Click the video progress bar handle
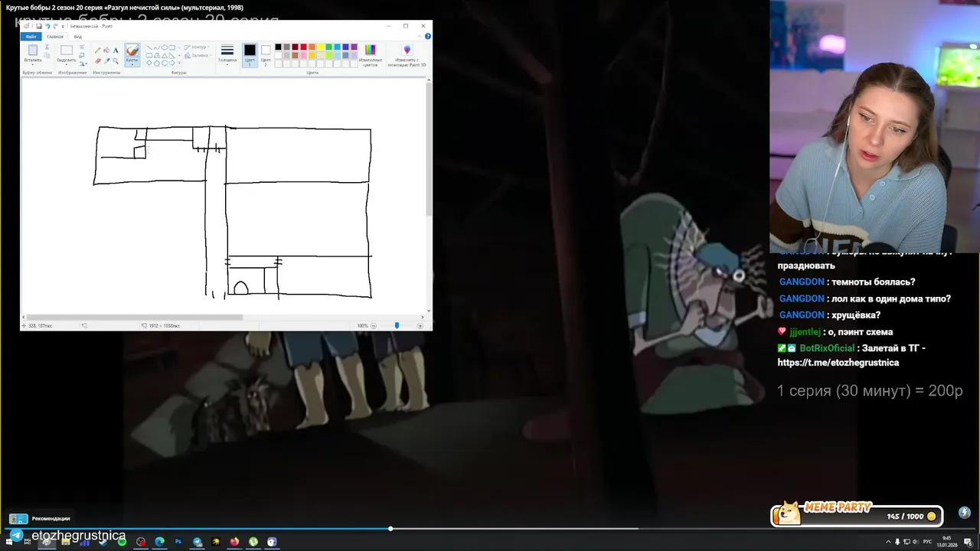Viewport: 980px width, 551px height. tap(390, 528)
